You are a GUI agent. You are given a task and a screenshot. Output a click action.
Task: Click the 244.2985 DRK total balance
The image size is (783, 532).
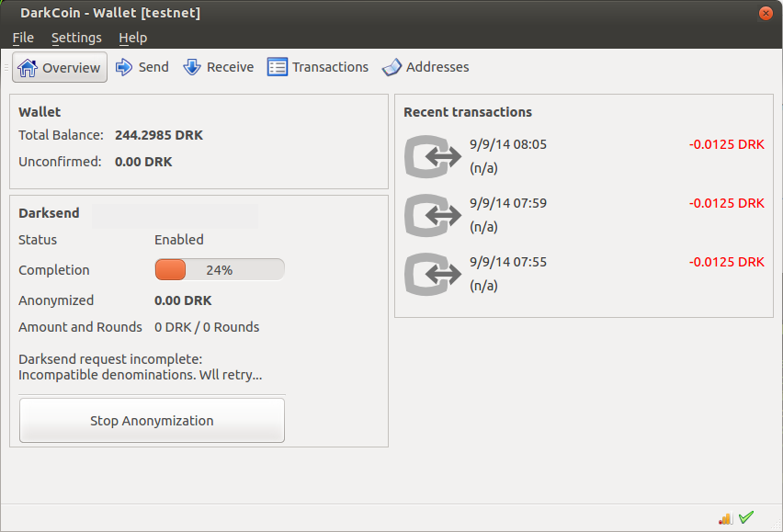159,135
